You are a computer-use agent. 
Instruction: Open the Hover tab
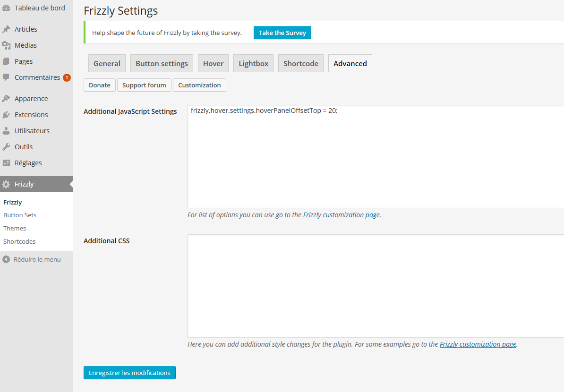point(214,63)
